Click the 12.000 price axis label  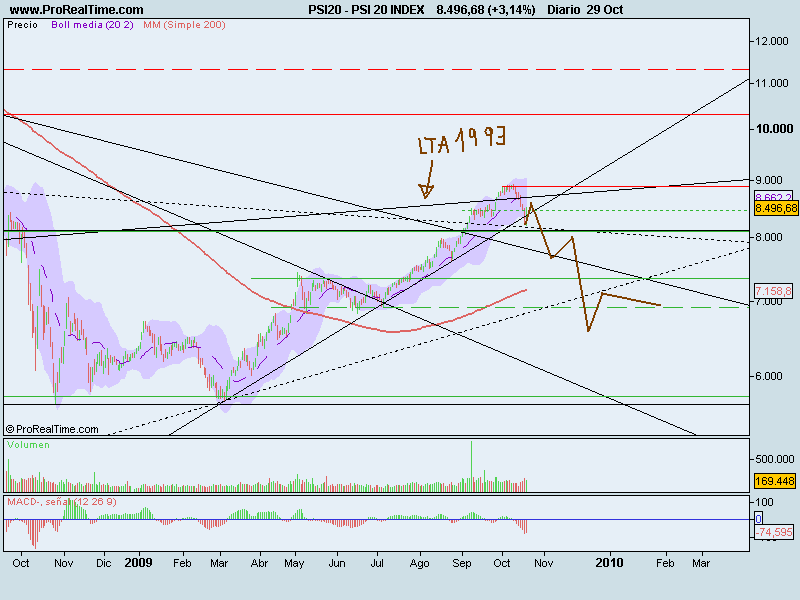[772, 41]
